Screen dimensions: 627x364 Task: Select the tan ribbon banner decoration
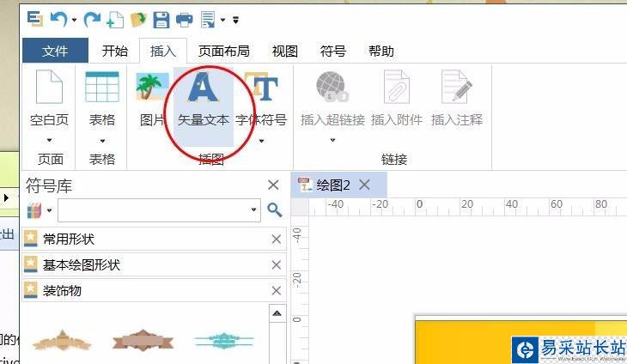coord(62,341)
